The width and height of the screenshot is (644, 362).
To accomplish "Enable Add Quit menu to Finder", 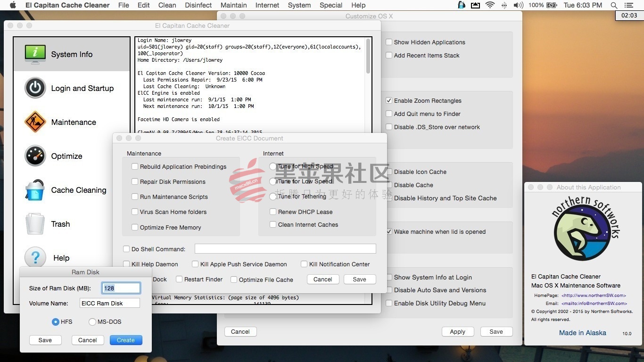I will pos(389,114).
